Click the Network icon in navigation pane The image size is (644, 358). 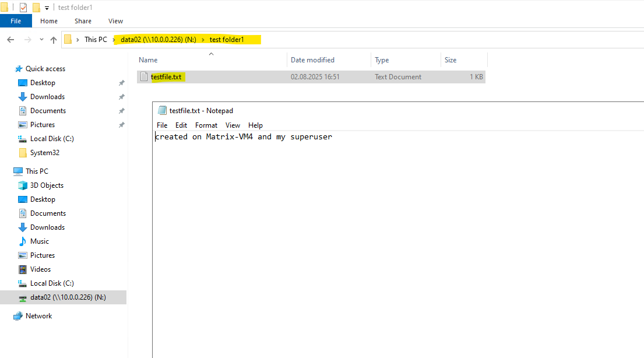(x=17, y=316)
